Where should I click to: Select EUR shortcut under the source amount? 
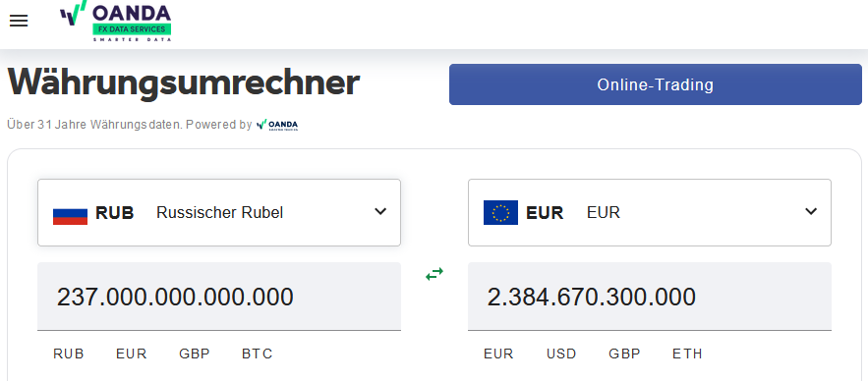pyautogui.click(x=131, y=354)
